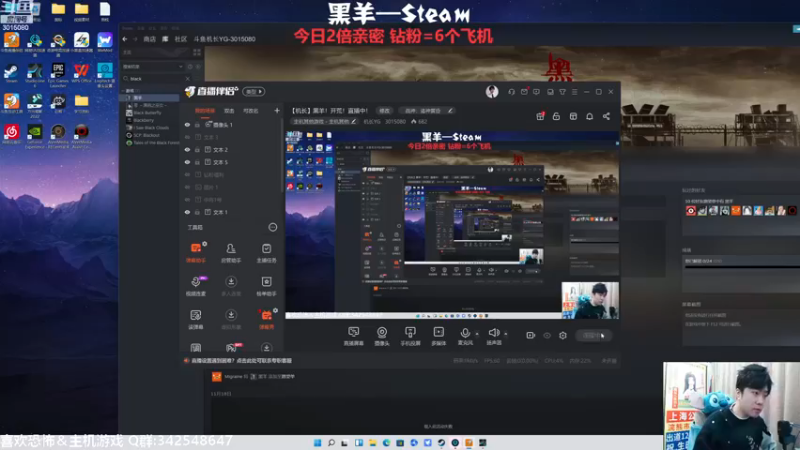Open the 视频连麦 tool
The height and width of the screenshot is (450, 800).
point(196,286)
